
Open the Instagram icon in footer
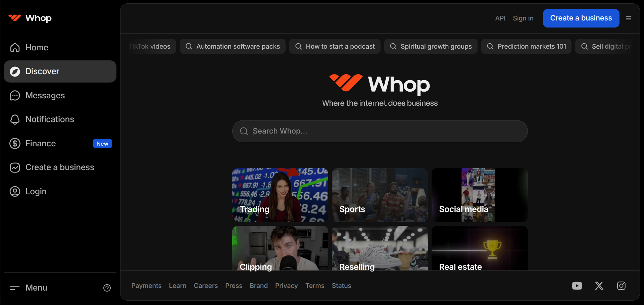pos(621,286)
